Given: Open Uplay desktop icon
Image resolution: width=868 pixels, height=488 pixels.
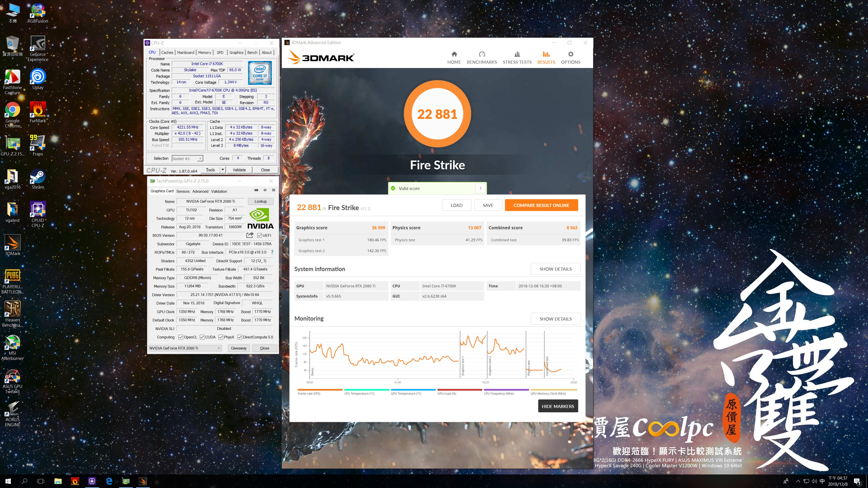Looking at the screenshot, I should tap(38, 79).
